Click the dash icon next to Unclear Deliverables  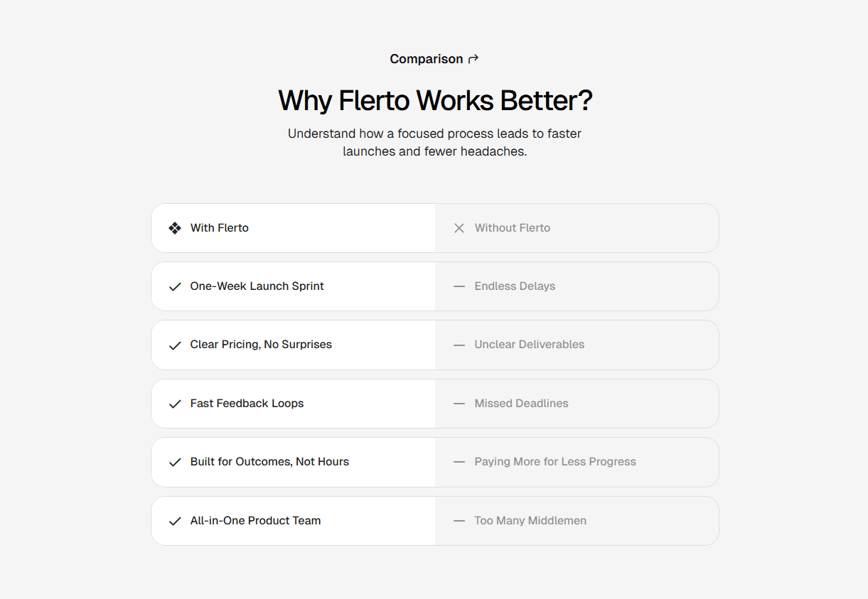tap(459, 345)
